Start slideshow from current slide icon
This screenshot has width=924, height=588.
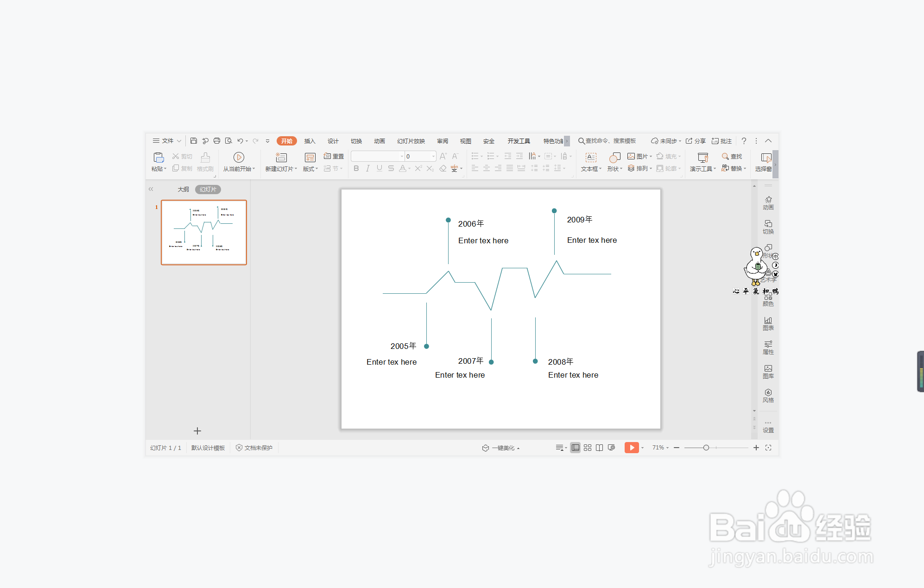[239, 158]
